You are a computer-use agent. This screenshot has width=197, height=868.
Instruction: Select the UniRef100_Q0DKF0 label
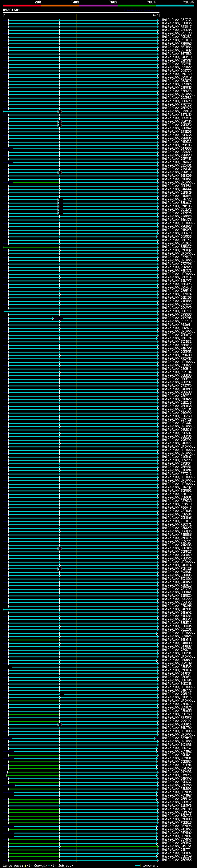(x=177, y=125)
